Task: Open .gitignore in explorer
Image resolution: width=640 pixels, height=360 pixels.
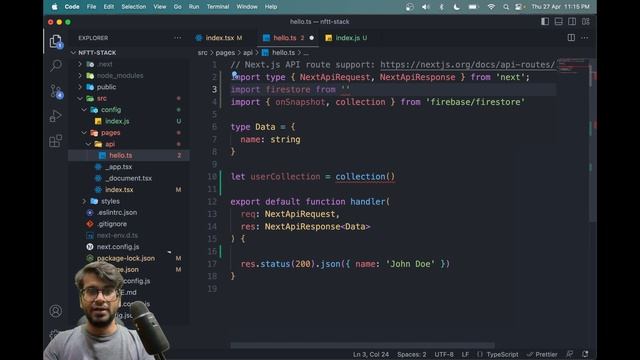Action: (129, 224)
